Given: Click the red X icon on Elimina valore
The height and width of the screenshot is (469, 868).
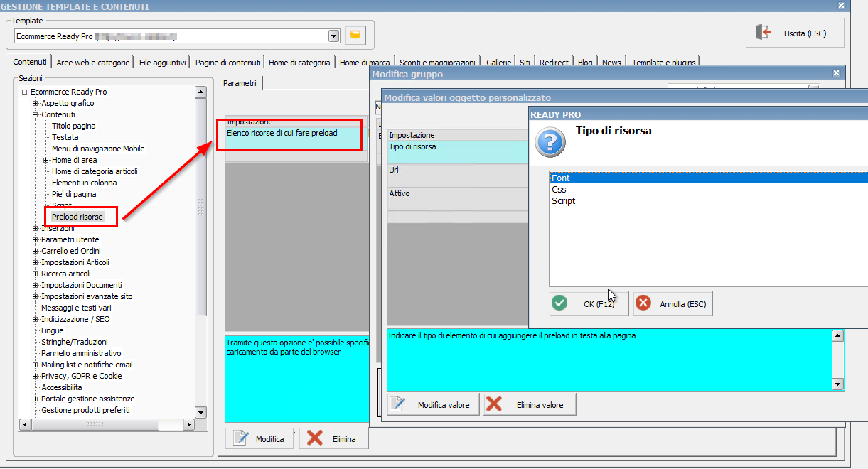Looking at the screenshot, I should click(x=494, y=404).
